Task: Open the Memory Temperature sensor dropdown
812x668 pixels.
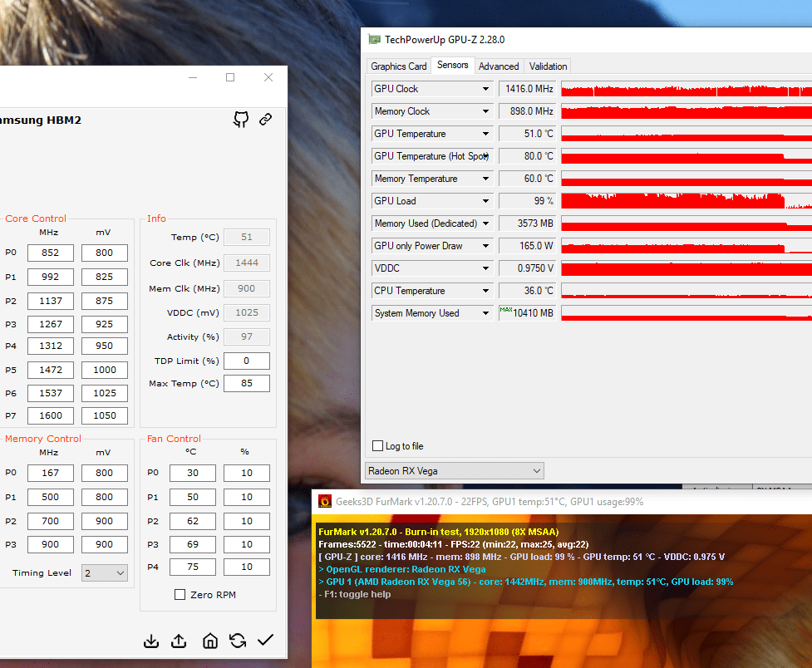Action: pyautogui.click(x=431, y=179)
